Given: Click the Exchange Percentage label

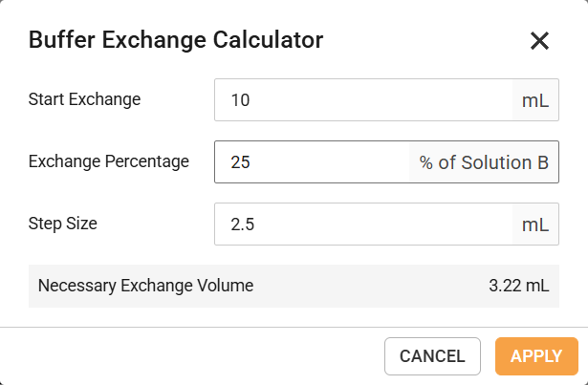Looking at the screenshot, I should tap(109, 161).
